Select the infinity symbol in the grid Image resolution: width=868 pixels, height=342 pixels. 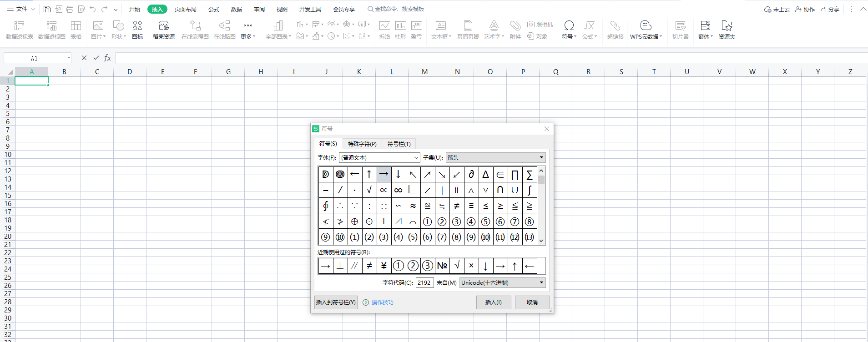click(398, 190)
